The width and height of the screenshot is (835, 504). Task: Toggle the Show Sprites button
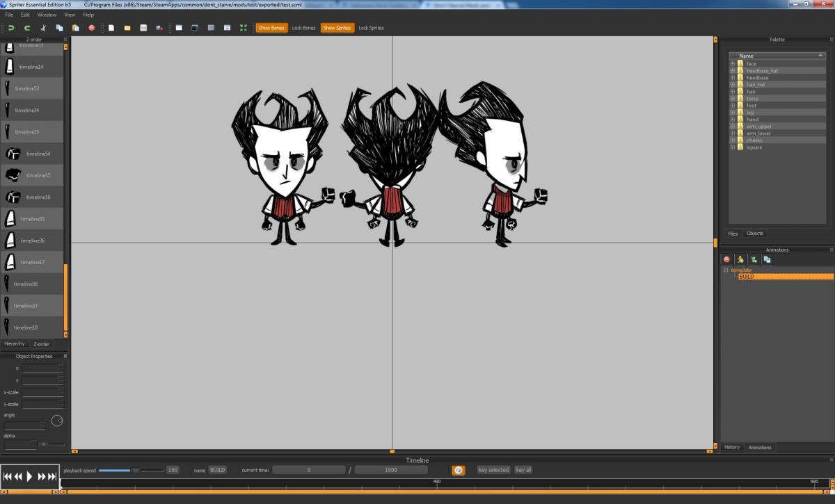tap(337, 28)
